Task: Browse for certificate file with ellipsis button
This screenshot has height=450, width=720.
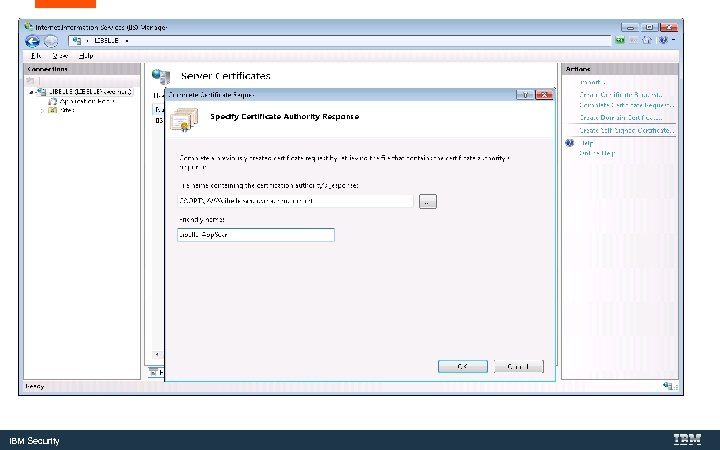Action: (428, 202)
